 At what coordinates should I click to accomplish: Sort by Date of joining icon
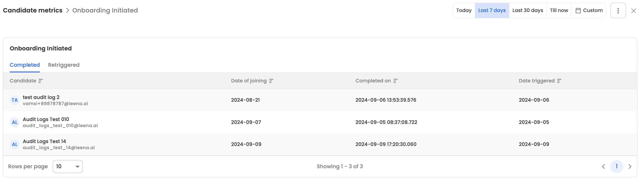271,81
